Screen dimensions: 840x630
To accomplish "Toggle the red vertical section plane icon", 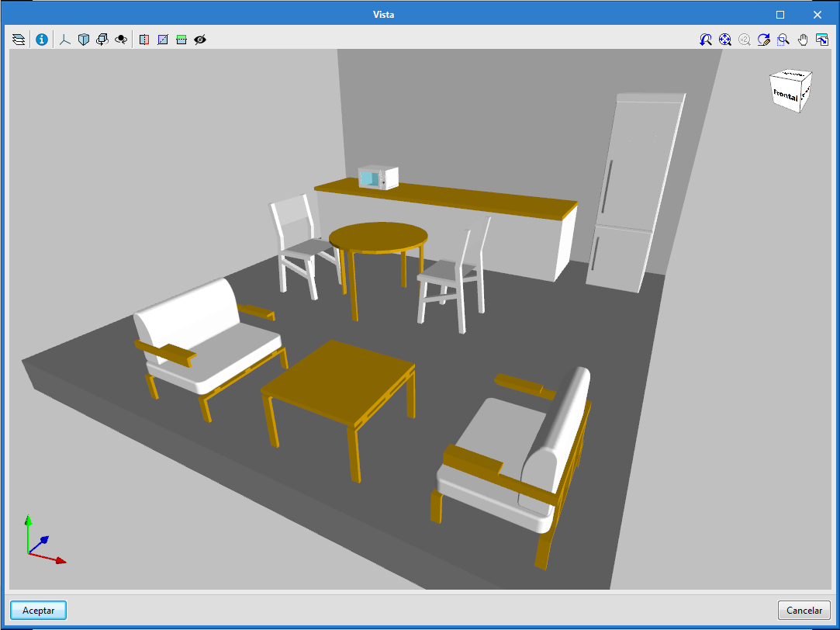I will click(x=144, y=40).
